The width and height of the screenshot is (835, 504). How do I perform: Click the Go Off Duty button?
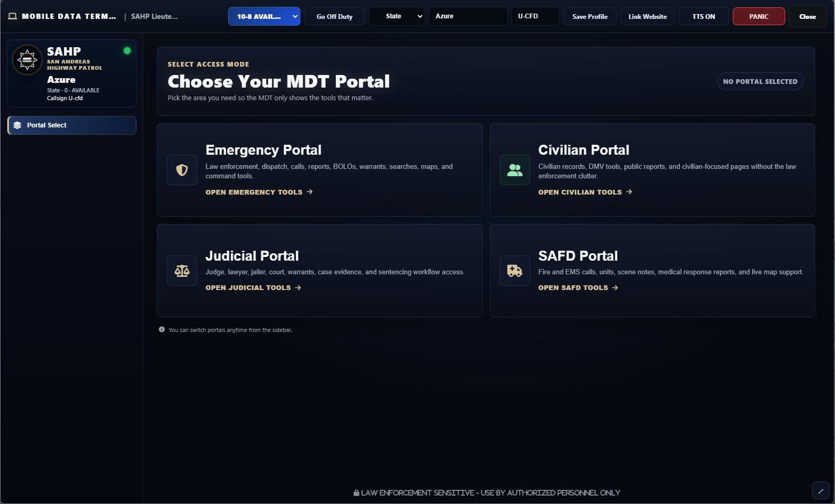(x=335, y=16)
